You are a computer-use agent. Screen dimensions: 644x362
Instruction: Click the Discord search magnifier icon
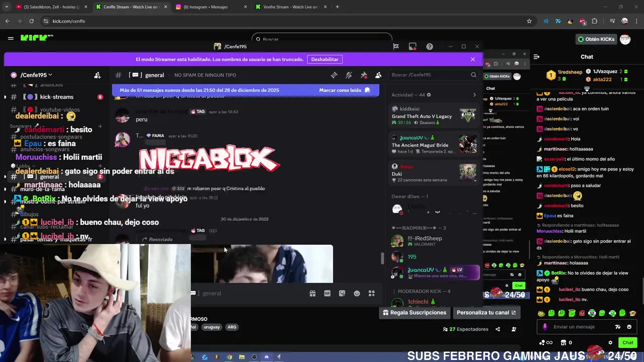pos(473,75)
